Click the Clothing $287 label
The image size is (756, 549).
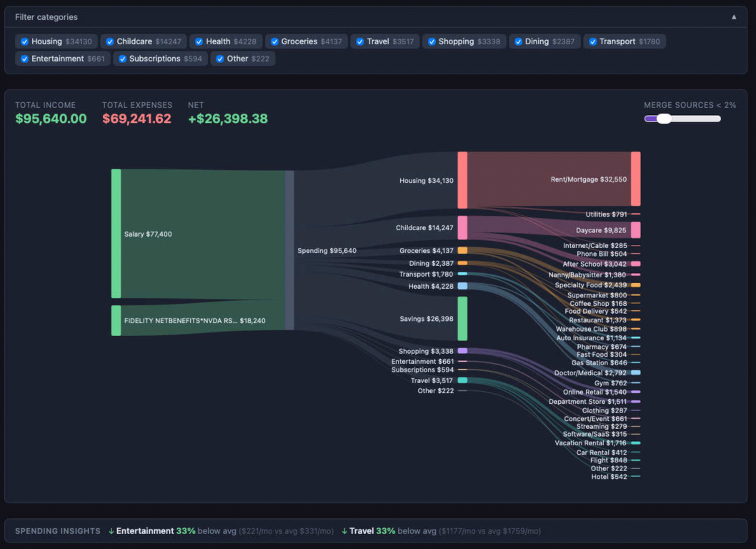(x=605, y=410)
